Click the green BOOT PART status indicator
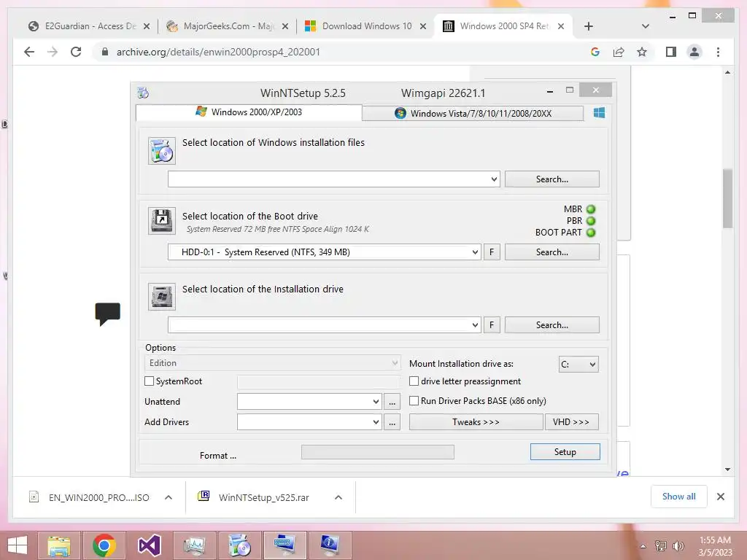Image resolution: width=747 pixels, height=560 pixels. (x=591, y=233)
